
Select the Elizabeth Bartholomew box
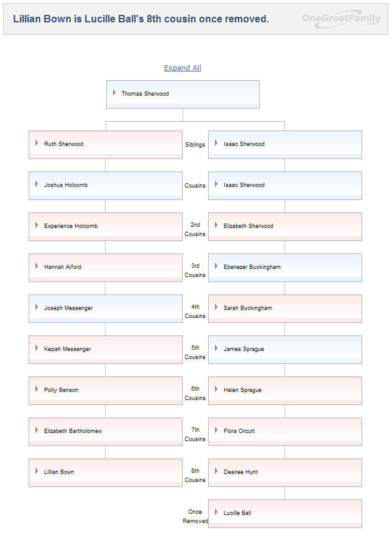105,432
